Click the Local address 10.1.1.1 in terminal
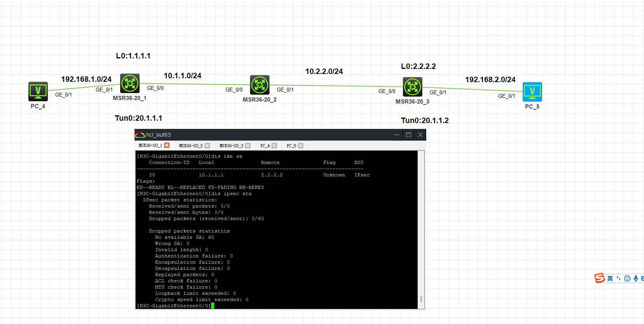 pyautogui.click(x=211, y=175)
